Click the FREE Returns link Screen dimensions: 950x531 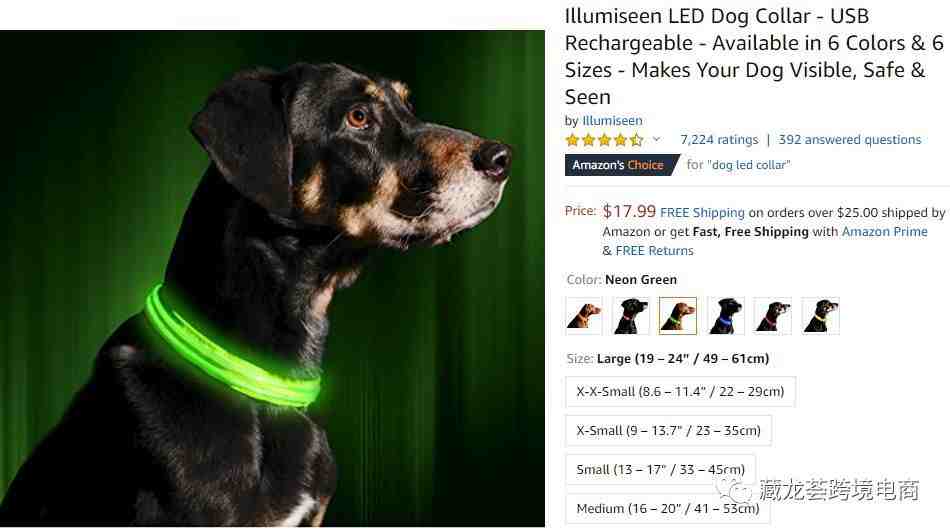click(x=654, y=251)
